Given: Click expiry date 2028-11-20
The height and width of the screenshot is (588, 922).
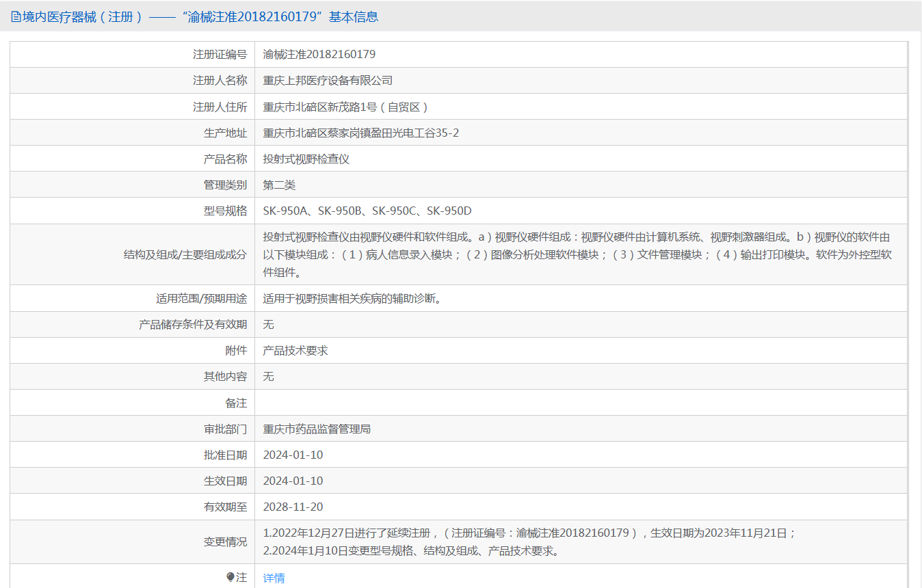Looking at the screenshot, I should [x=293, y=507].
